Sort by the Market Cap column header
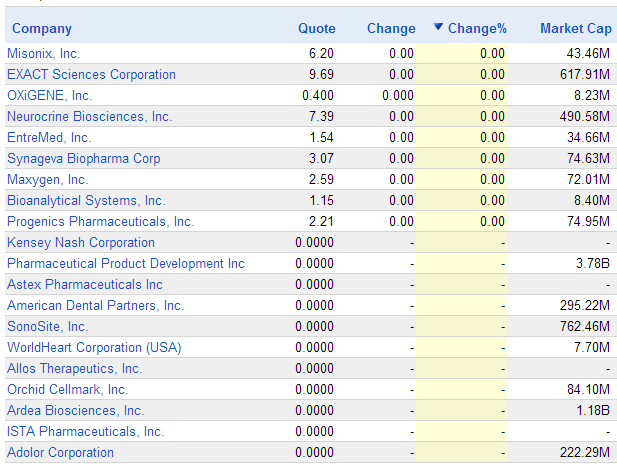Screen dimensions: 617x471 [576, 28]
